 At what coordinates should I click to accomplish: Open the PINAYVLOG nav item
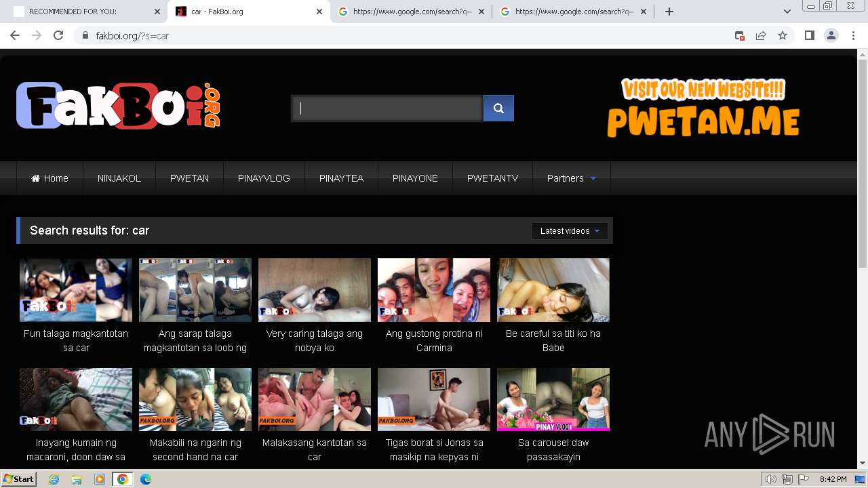coord(264,178)
